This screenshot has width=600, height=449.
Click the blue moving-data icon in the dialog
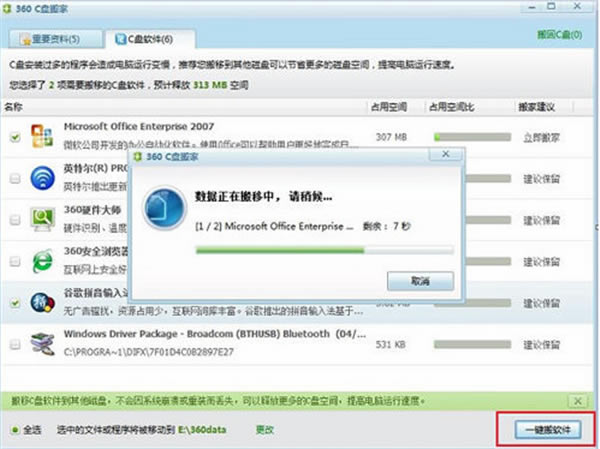[164, 208]
